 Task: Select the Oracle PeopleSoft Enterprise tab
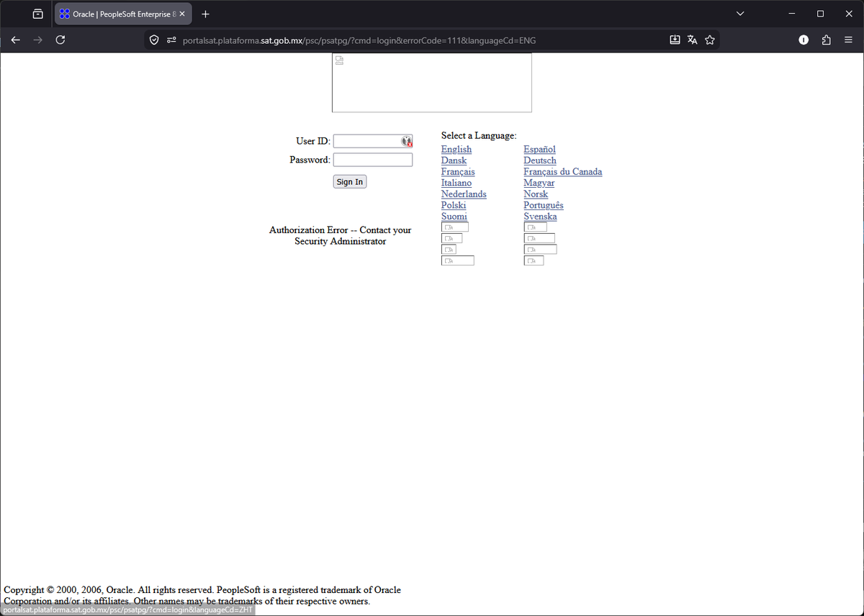(x=122, y=14)
